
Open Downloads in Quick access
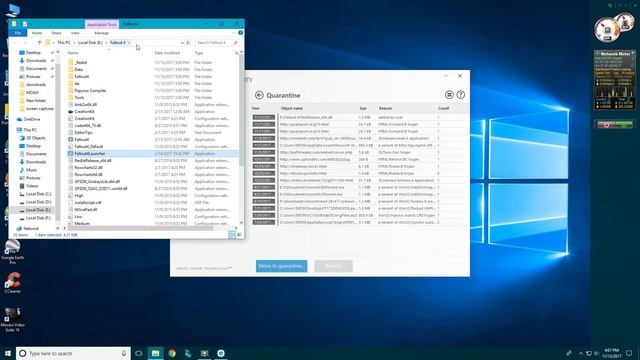point(36,60)
